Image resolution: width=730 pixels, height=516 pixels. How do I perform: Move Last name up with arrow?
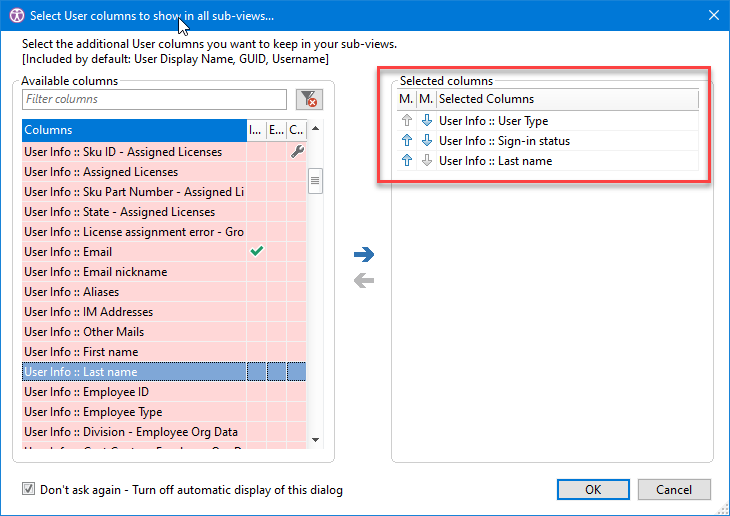click(x=407, y=161)
